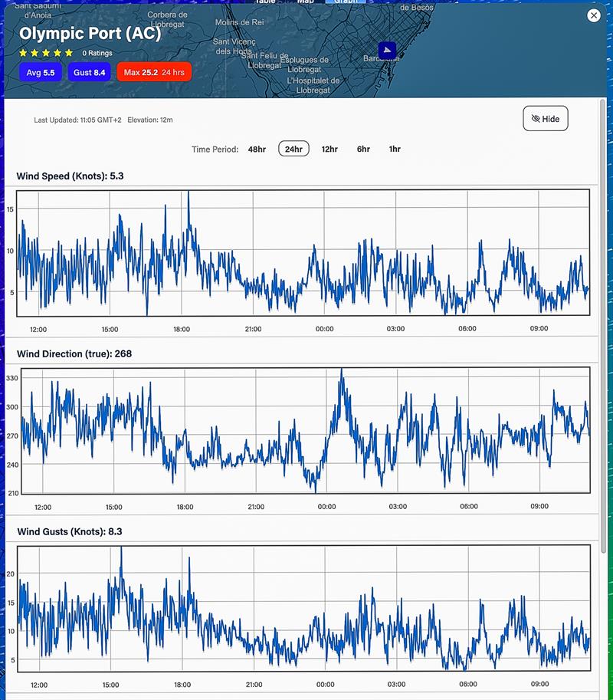The image size is (613, 700).
Task: Click the first yellow rating star
Action: tap(23, 53)
